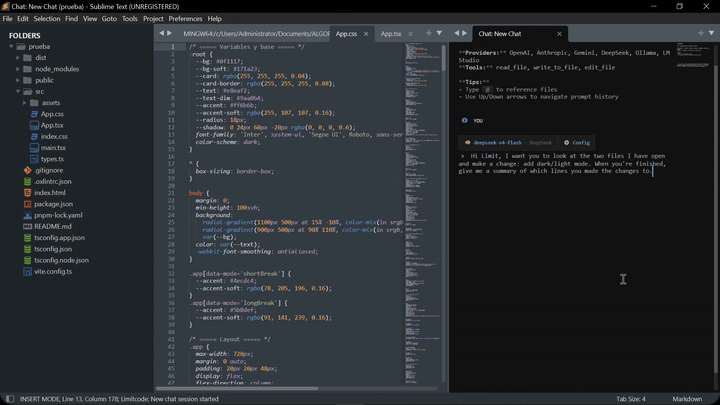The width and height of the screenshot is (720, 405).
Task: Open vite.config.ts file in sidebar
Action: point(53,271)
